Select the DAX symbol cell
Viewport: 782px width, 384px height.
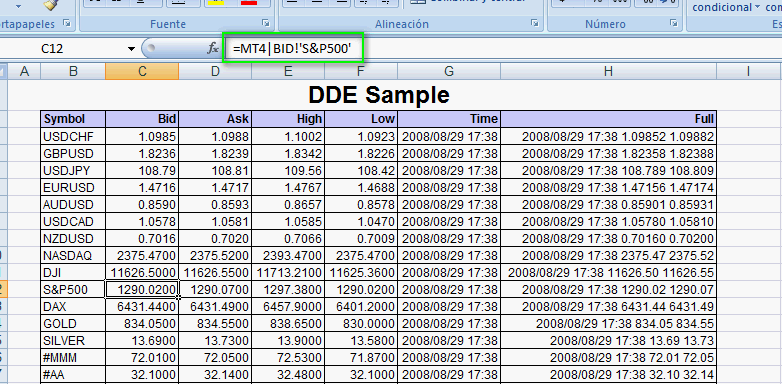pos(73,307)
